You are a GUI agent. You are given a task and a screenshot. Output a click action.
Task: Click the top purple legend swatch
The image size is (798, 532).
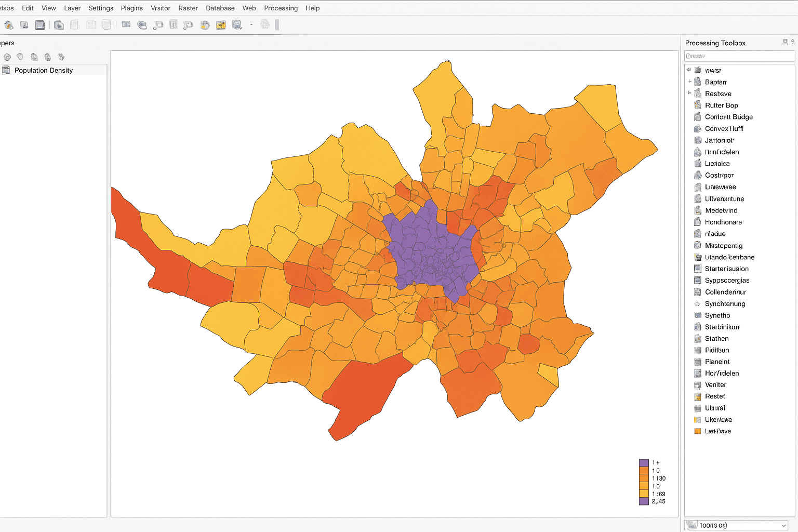click(x=644, y=462)
